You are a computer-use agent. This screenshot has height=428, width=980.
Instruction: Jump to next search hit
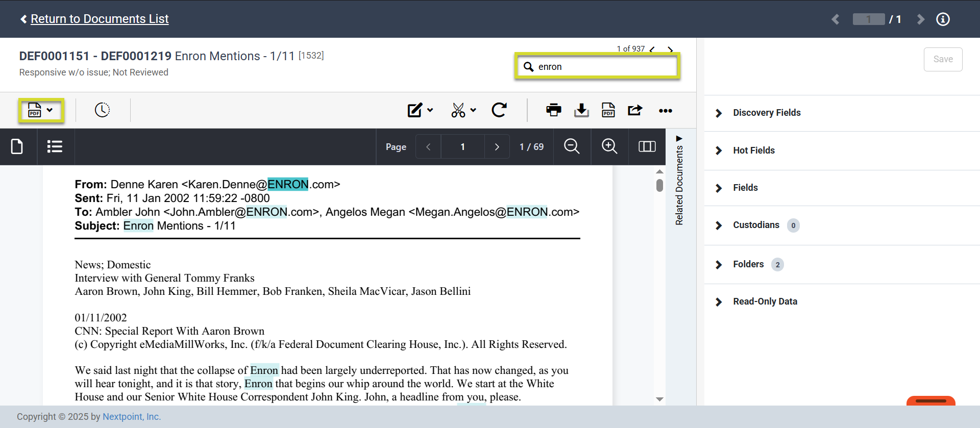pyautogui.click(x=670, y=49)
